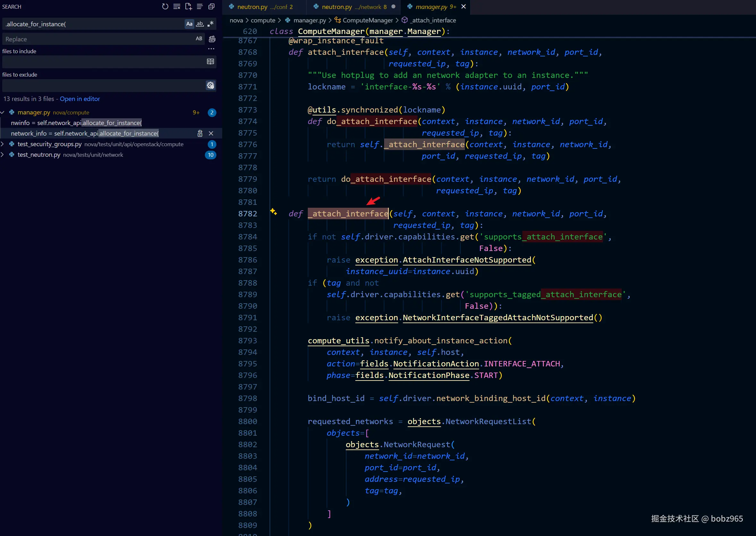Toggle exclude settings and ignore files

point(211,85)
